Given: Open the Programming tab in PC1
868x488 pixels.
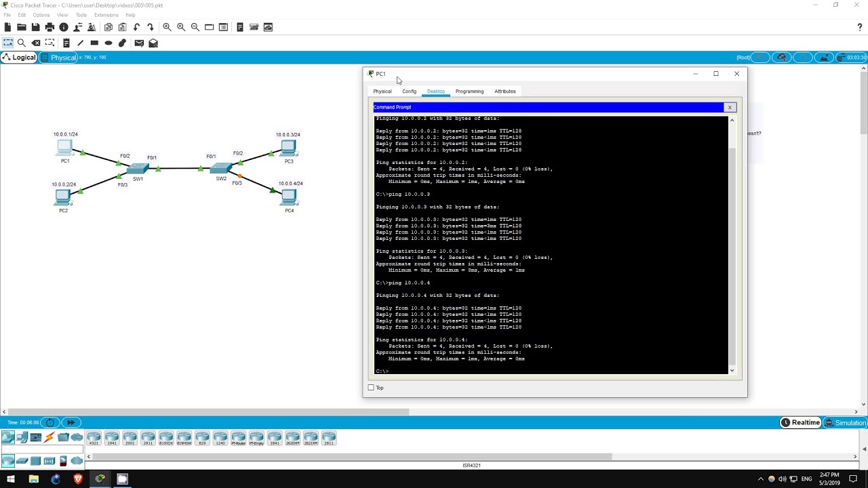Looking at the screenshot, I should 469,91.
